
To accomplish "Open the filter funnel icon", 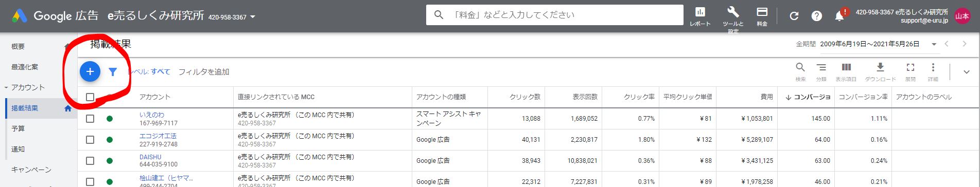I will pyautogui.click(x=113, y=72).
